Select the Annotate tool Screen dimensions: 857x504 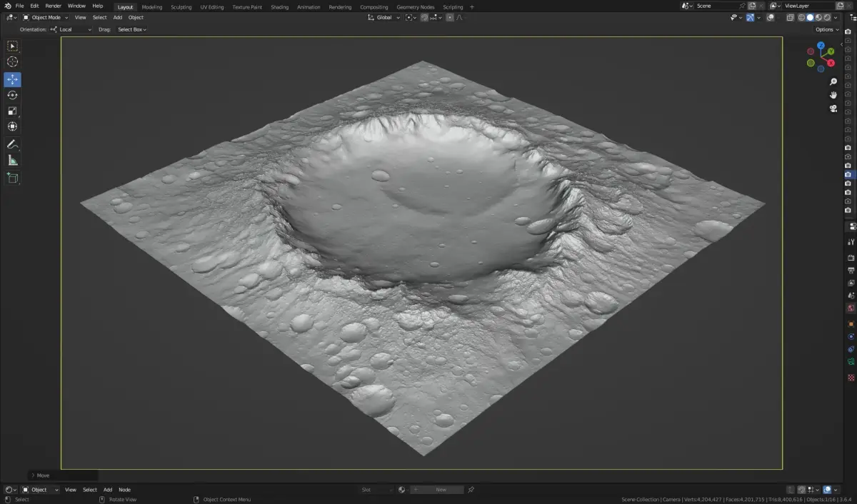[x=12, y=144]
